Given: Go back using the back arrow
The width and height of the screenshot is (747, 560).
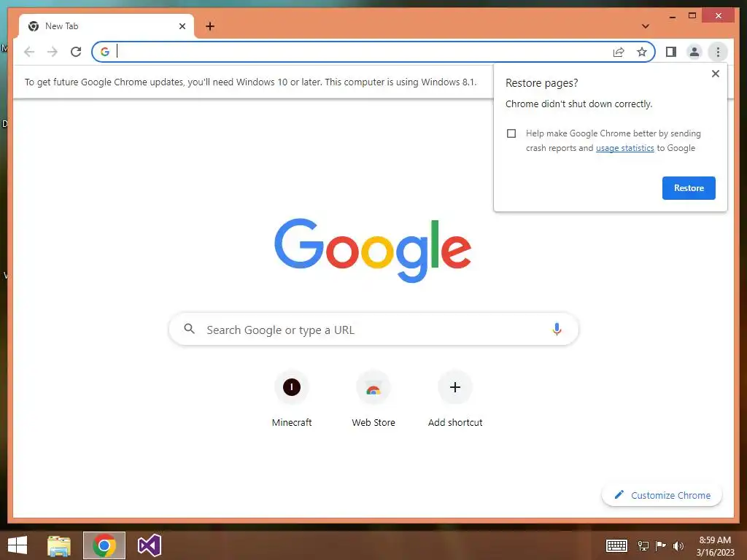Looking at the screenshot, I should click(29, 52).
